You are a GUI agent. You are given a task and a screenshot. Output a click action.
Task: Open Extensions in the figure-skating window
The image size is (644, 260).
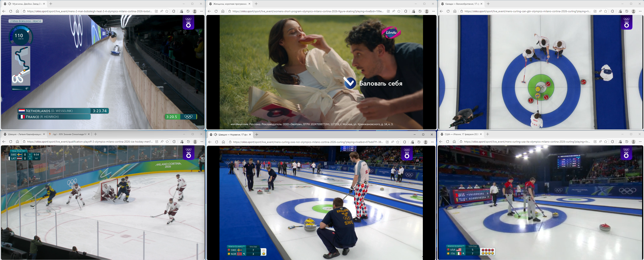[x=406, y=11]
